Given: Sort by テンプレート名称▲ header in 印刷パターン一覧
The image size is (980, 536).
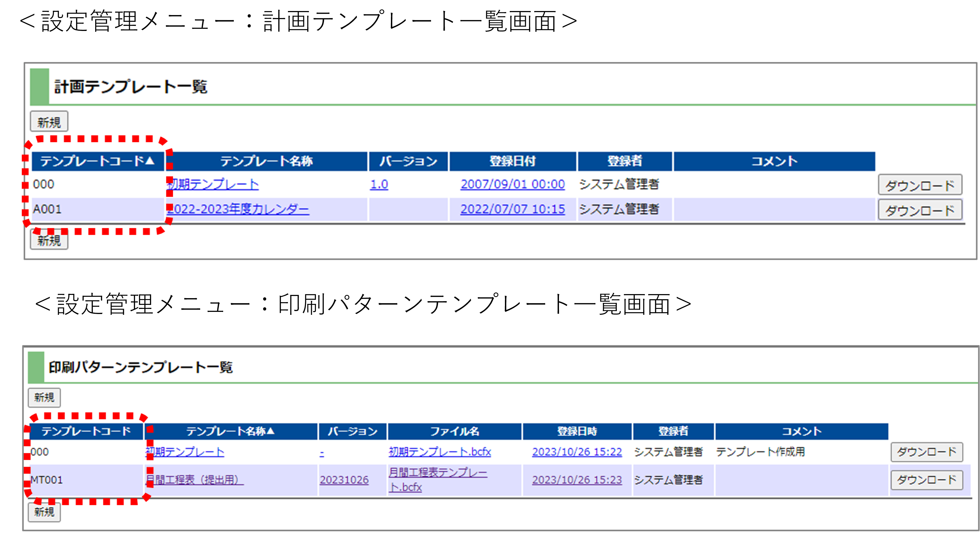Looking at the screenshot, I should click(x=230, y=431).
